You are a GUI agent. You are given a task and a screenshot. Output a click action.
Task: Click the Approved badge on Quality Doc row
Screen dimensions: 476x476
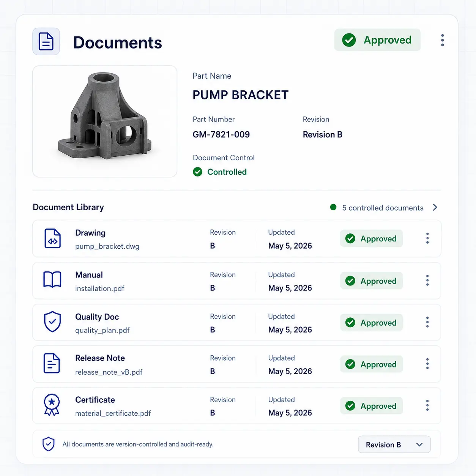coord(371,323)
